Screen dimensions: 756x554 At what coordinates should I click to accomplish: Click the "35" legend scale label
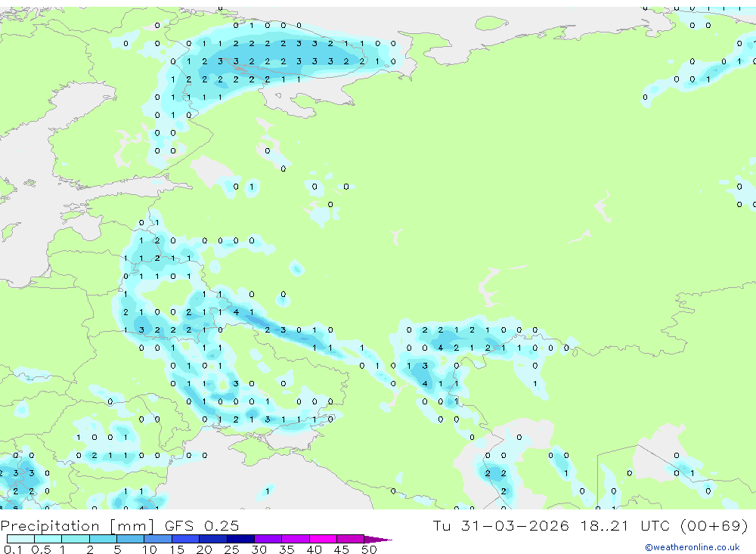pos(287,549)
